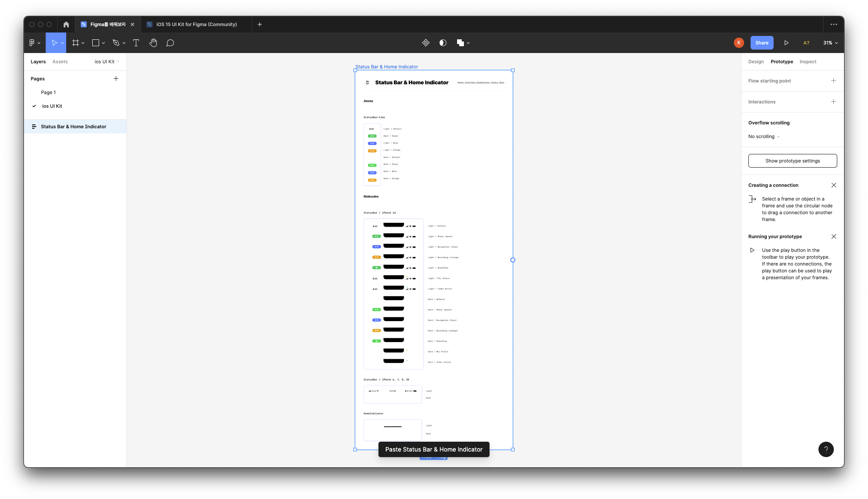Open the Frame tool dropdown arrow
This screenshot has height=499, width=868.
pos(83,43)
